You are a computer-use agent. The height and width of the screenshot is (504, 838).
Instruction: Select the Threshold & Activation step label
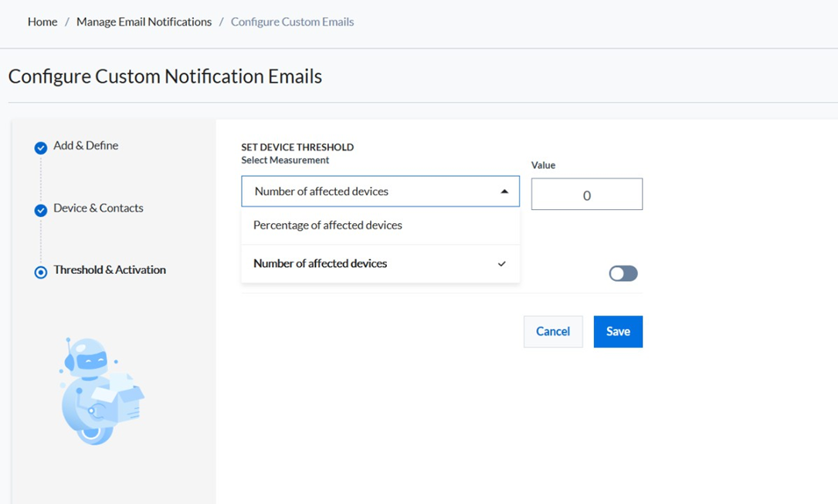tap(110, 269)
